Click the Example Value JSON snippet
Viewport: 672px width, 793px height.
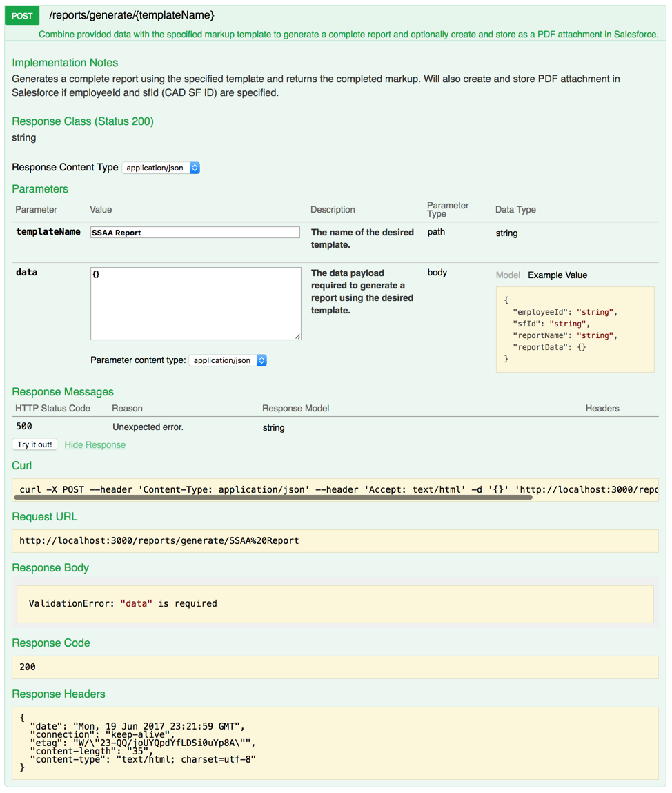coord(575,329)
